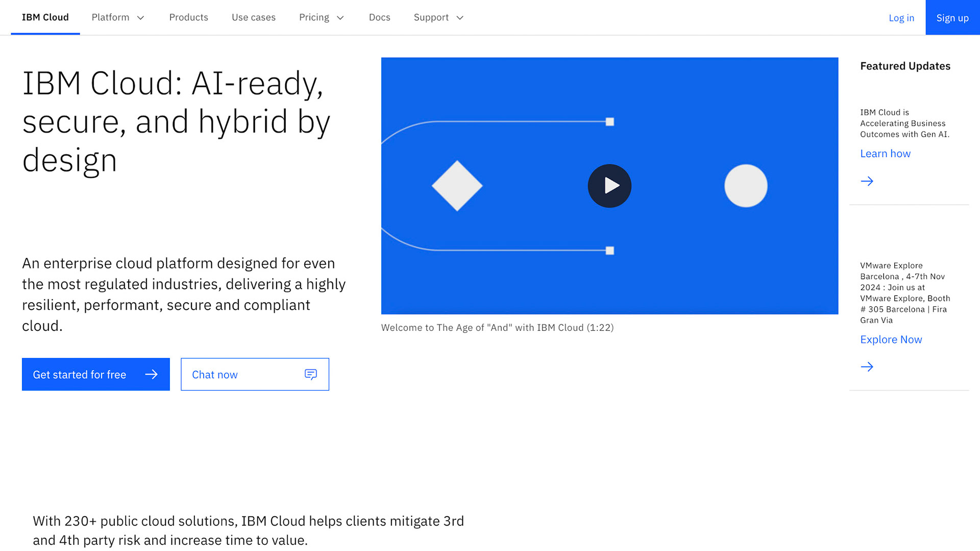The width and height of the screenshot is (980, 551).
Task: Click the 230+ public cloud solutions text
Action: point(248,531)
